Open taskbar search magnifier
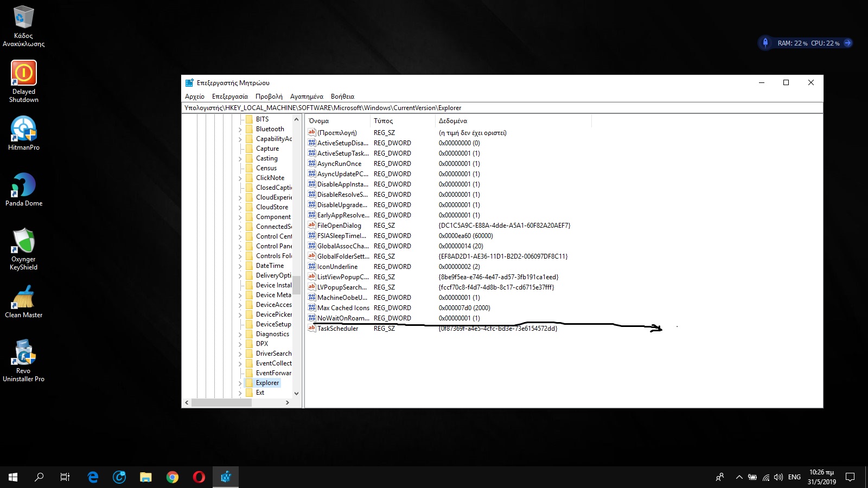This screenshot has width=868, height=488. 39,477
